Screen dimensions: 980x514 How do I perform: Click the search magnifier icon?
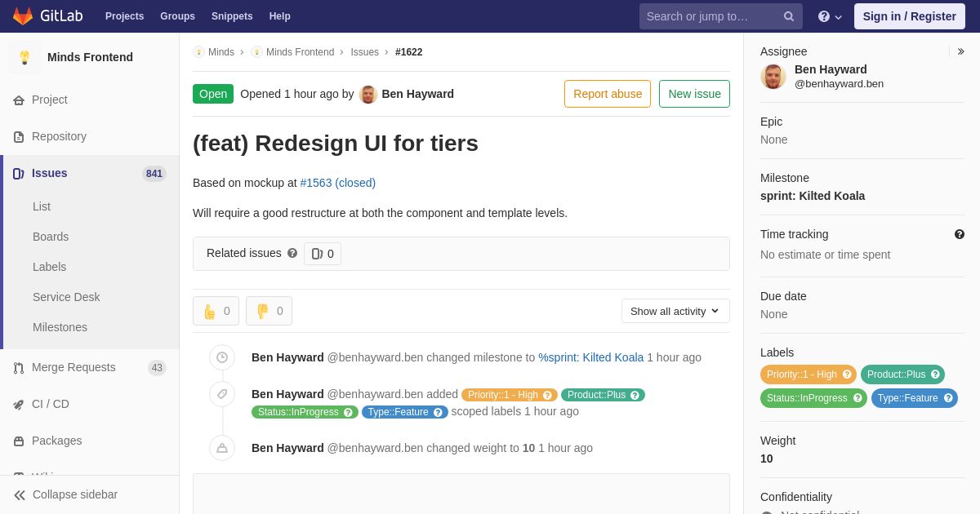pos(788,16)
